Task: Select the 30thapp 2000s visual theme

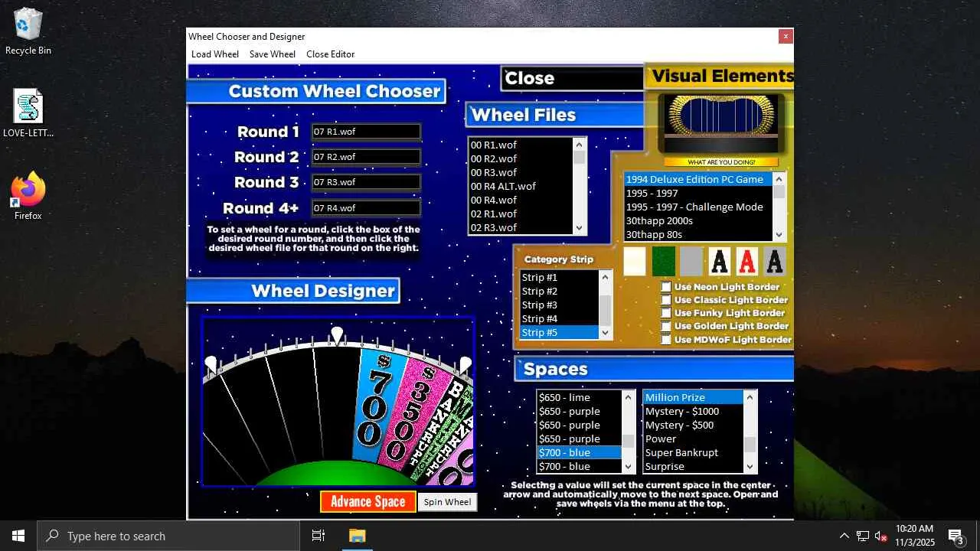Action: click(698, 220)
